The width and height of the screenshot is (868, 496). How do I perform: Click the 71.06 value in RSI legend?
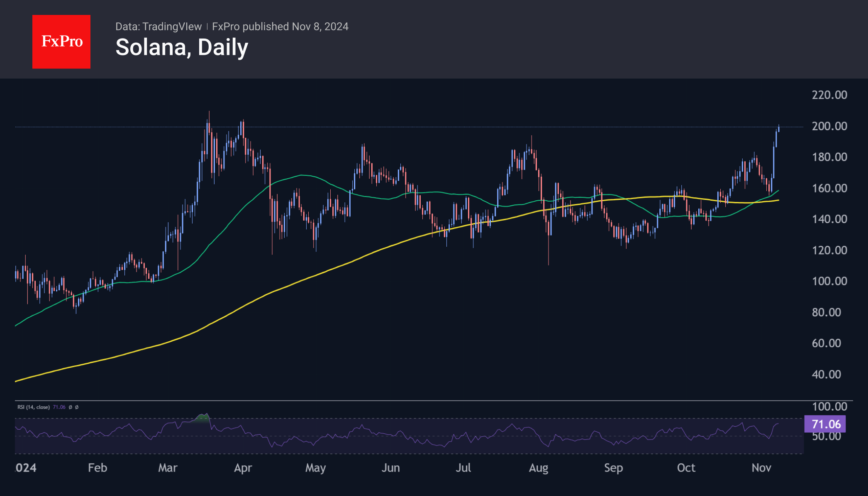coord(59,407)
